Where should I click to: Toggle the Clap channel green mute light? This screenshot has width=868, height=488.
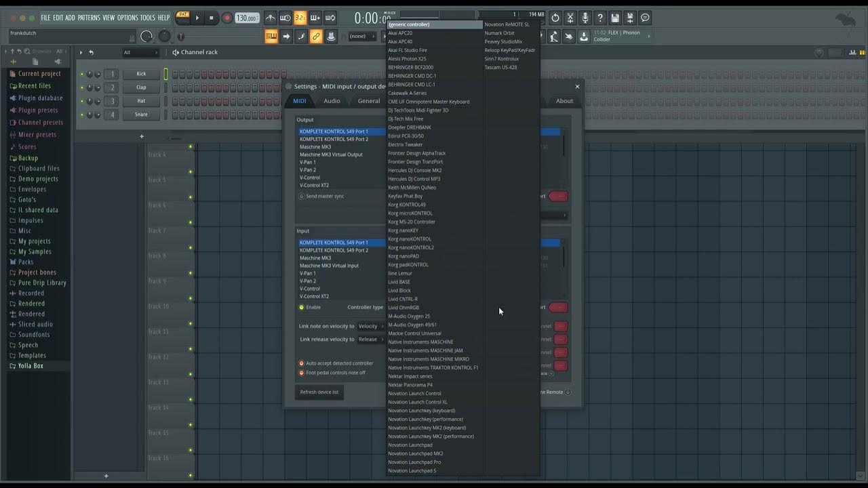[82, 87]
